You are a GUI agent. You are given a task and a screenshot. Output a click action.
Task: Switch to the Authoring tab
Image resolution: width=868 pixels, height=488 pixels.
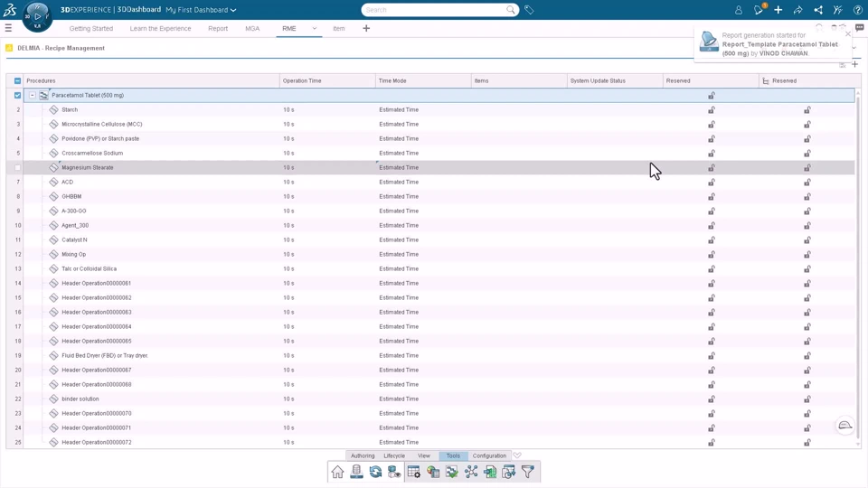[x=363, y=455]
